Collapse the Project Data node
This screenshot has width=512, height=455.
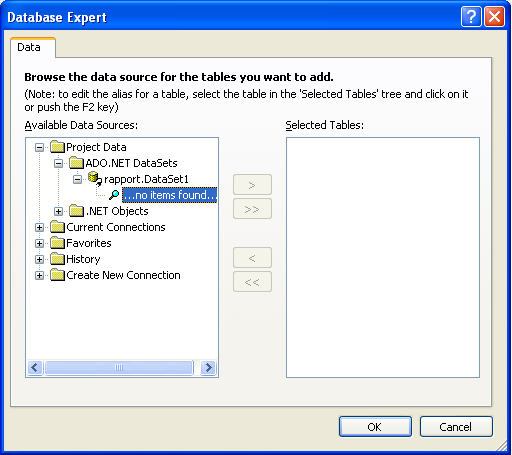click(39, 147)
